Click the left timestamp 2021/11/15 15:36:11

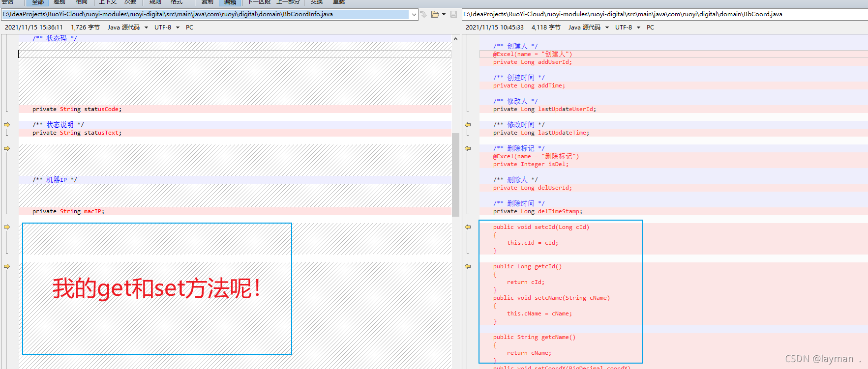(34, 28)
